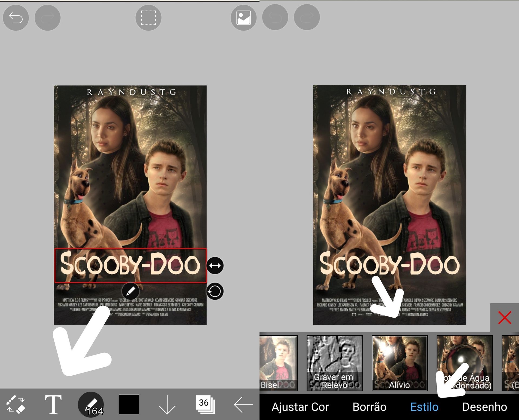Close the filter panel with red X
Image resolution: width=519 pixels, height=420 pixels.
point(505,318)
